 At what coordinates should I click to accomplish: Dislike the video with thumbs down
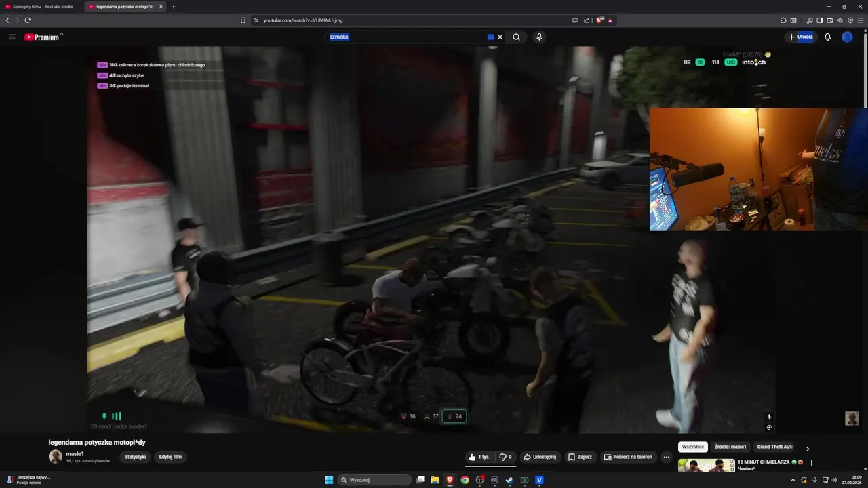tap(506, 457)
